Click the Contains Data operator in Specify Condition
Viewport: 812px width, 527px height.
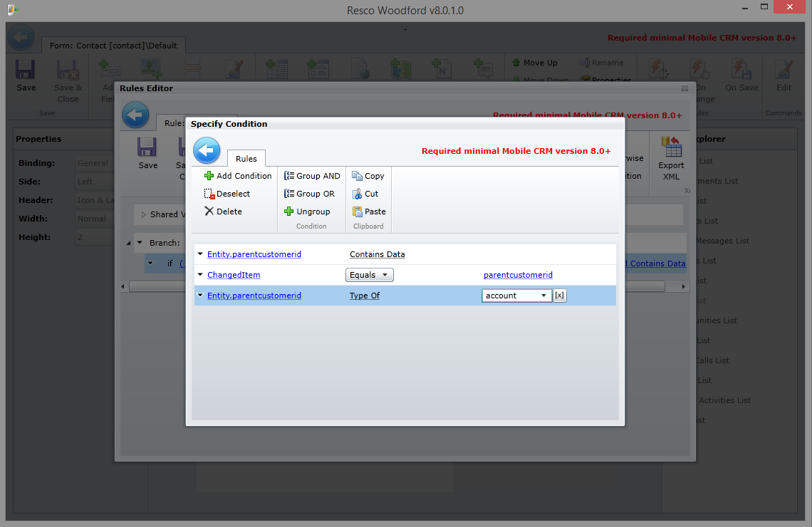(x=377, y=254)
